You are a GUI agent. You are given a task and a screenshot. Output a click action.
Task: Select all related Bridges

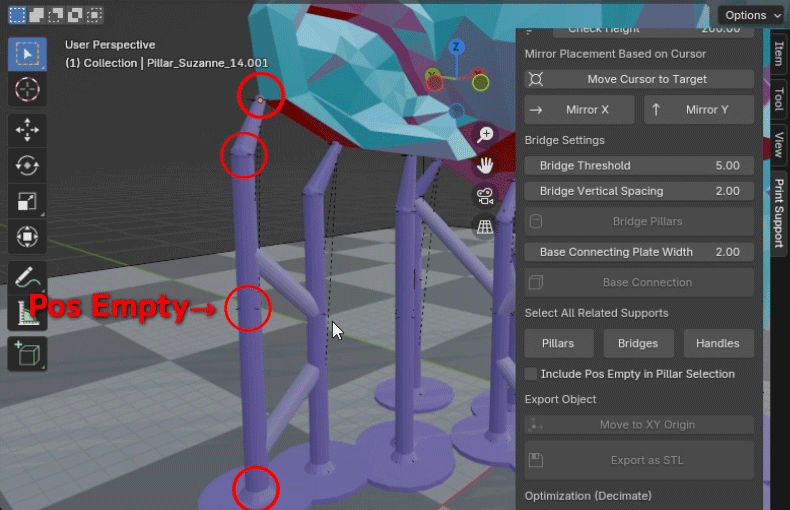[638, 343]
